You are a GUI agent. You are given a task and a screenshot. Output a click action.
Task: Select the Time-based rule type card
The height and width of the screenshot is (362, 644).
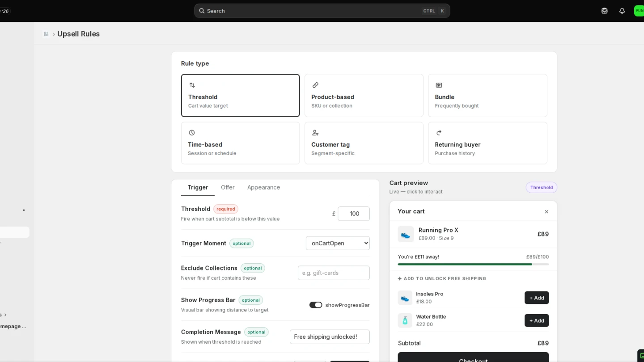click(240, 143)
